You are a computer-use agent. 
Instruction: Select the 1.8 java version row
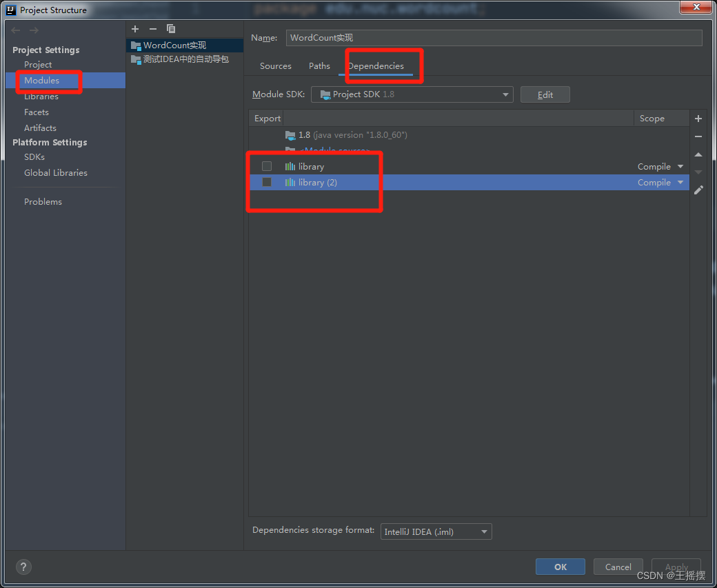click(x=469, y=135)
